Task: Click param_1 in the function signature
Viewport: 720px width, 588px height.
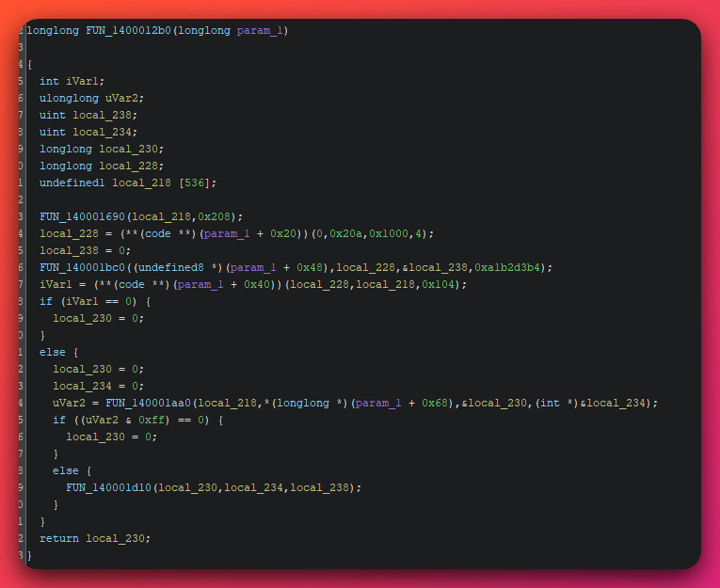Action: pos(260,31)
